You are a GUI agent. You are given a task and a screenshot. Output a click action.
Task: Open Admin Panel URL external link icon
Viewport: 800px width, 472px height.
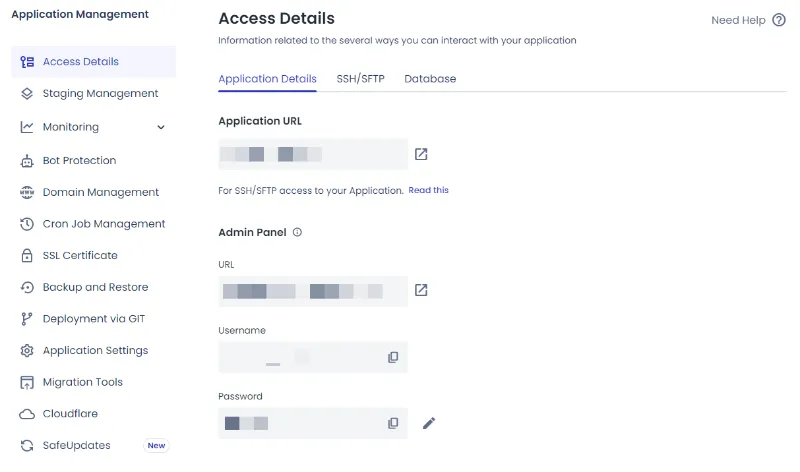(421, 290)
